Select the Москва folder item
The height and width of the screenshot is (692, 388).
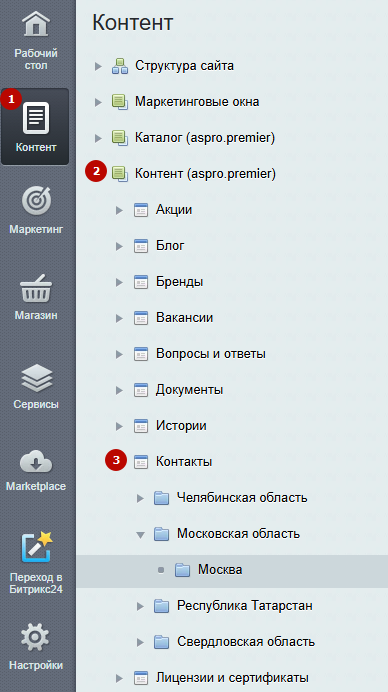click(x=220, y=570)
